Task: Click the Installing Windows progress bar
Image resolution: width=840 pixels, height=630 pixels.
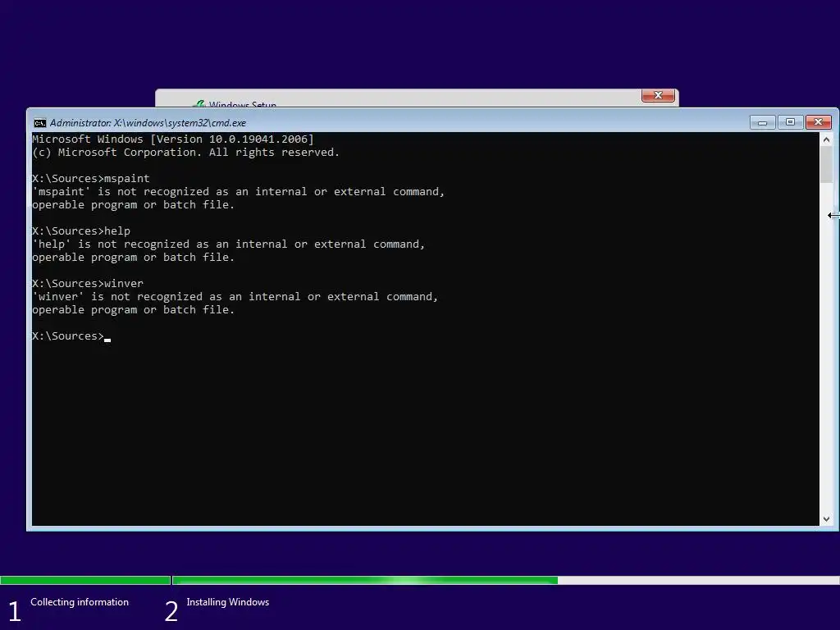Action: click(505, 580)
